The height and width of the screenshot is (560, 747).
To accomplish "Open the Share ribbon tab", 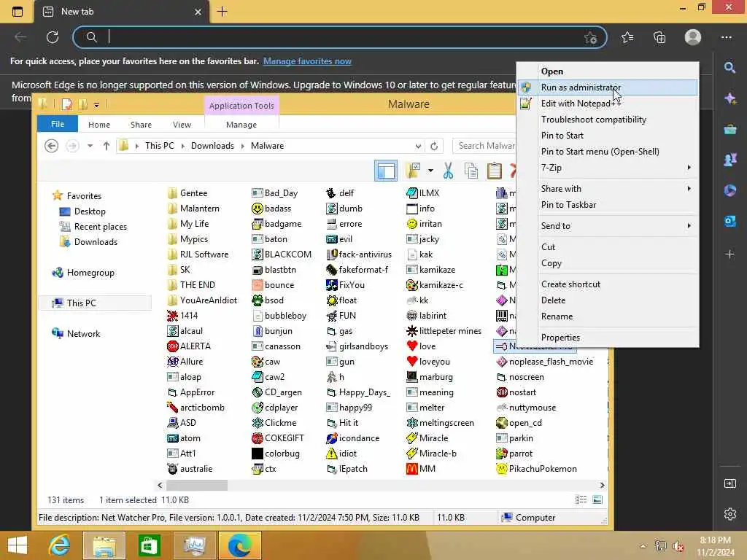I will tap(141, 124).
